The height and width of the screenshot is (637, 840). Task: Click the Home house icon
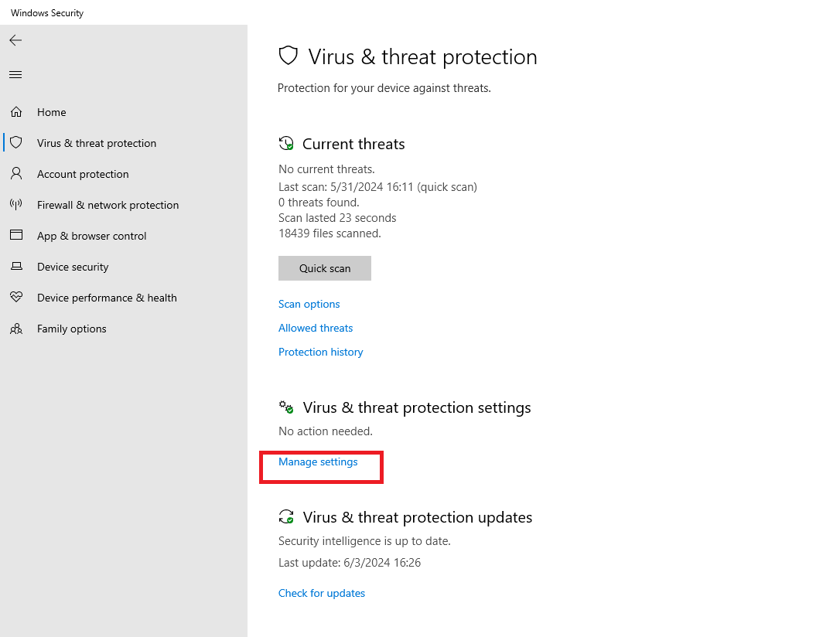[x=16, y=112]
